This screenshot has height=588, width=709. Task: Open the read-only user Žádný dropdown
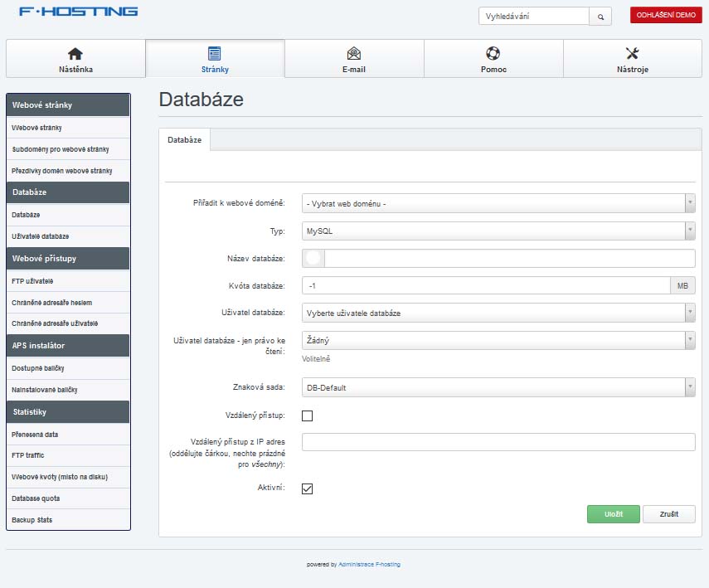coord(498,340)
